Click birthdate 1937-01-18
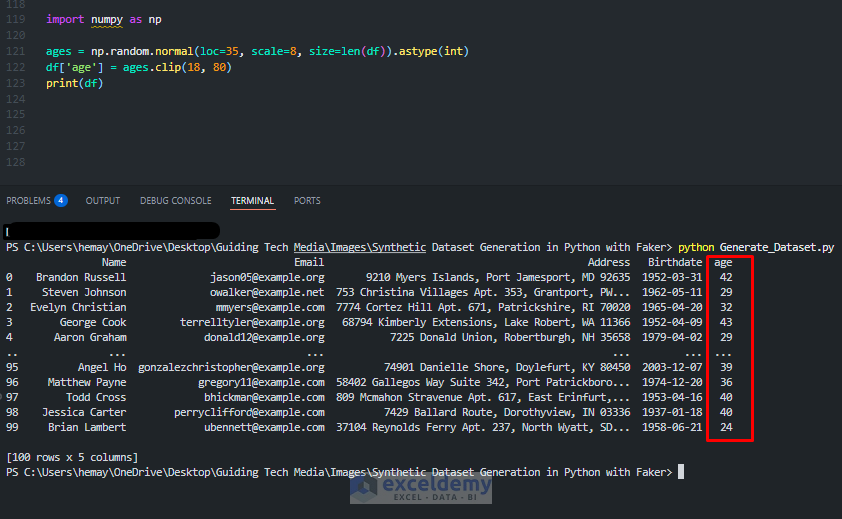Screen dimensions: 842x519 (x=672, y=413)
